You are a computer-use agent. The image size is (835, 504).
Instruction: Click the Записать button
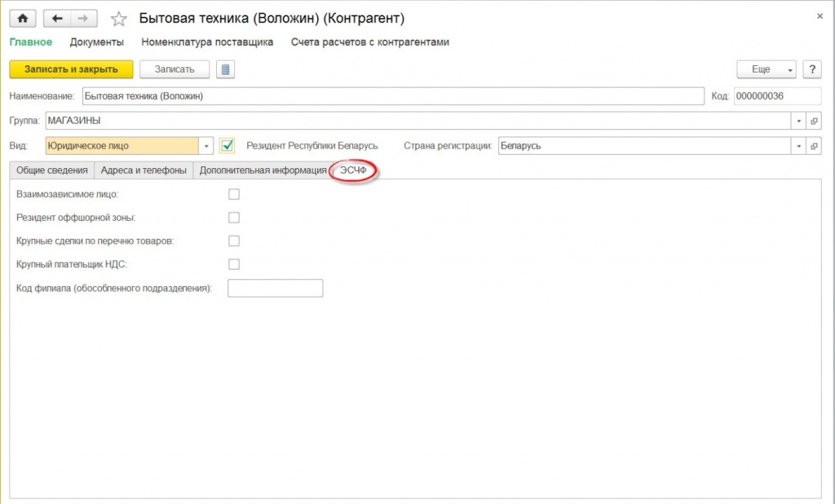175,69
